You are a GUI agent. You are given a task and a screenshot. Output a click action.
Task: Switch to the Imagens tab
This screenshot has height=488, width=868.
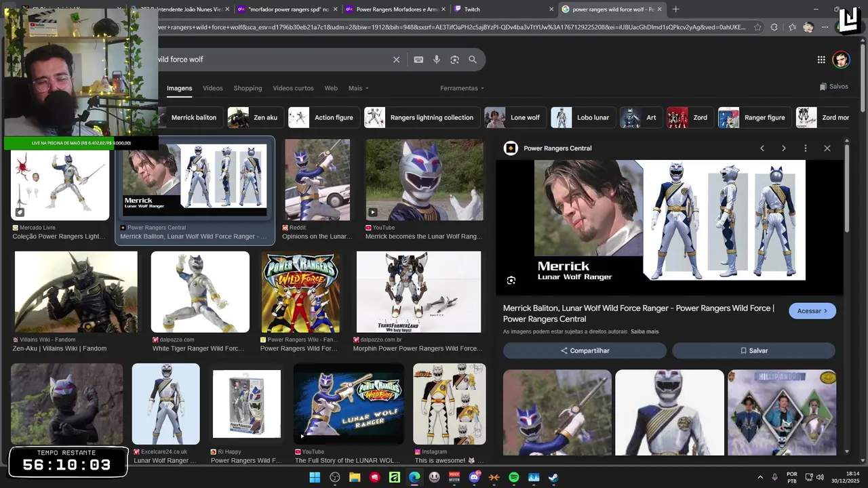click(180, 88)
